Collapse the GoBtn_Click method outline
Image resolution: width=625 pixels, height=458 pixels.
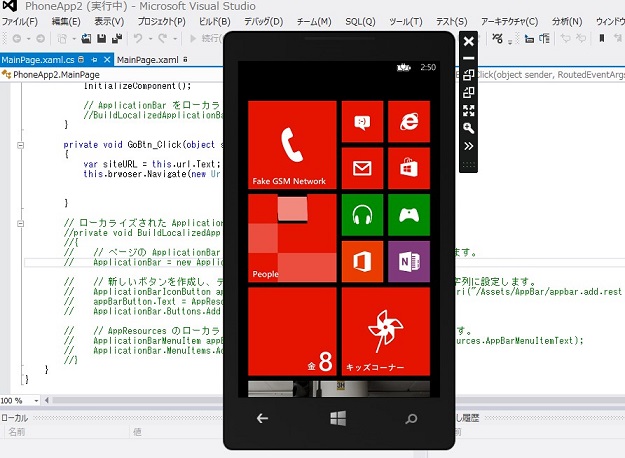tap(20, 145)
